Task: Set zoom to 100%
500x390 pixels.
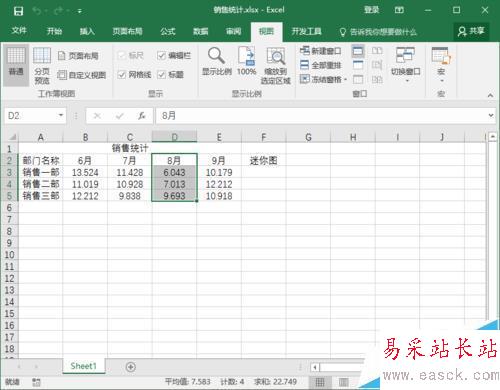Action: [x=246, y=61]
